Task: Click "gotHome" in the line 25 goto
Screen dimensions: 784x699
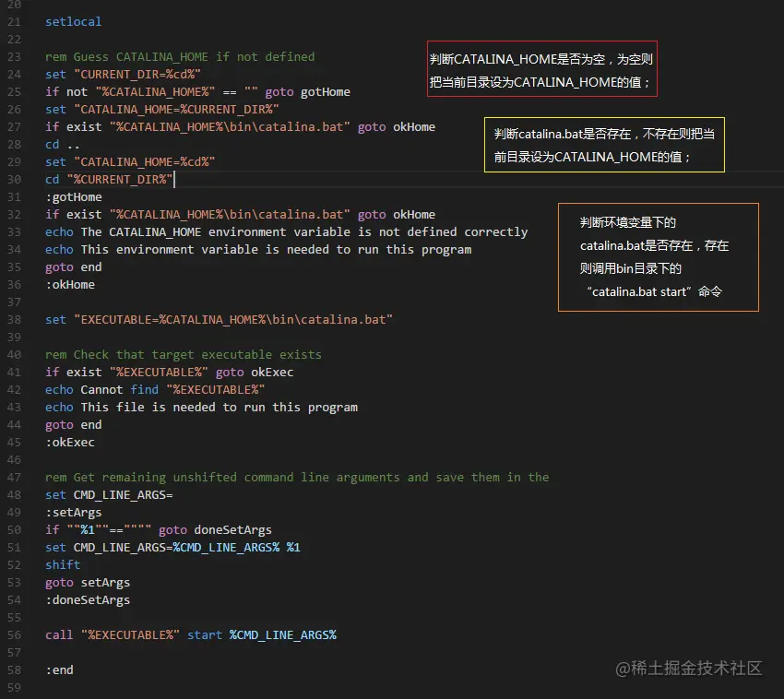Action: [x=325, y=91]
